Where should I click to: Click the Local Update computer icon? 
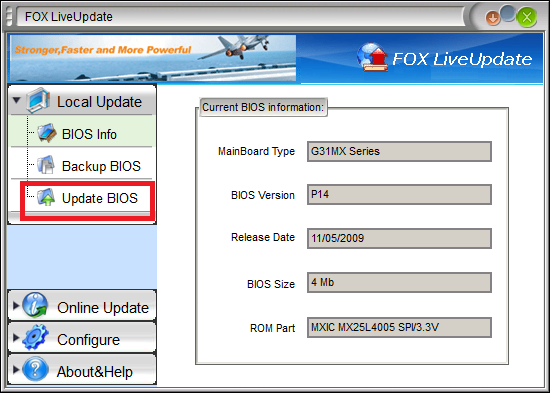(x=37, y=100)
